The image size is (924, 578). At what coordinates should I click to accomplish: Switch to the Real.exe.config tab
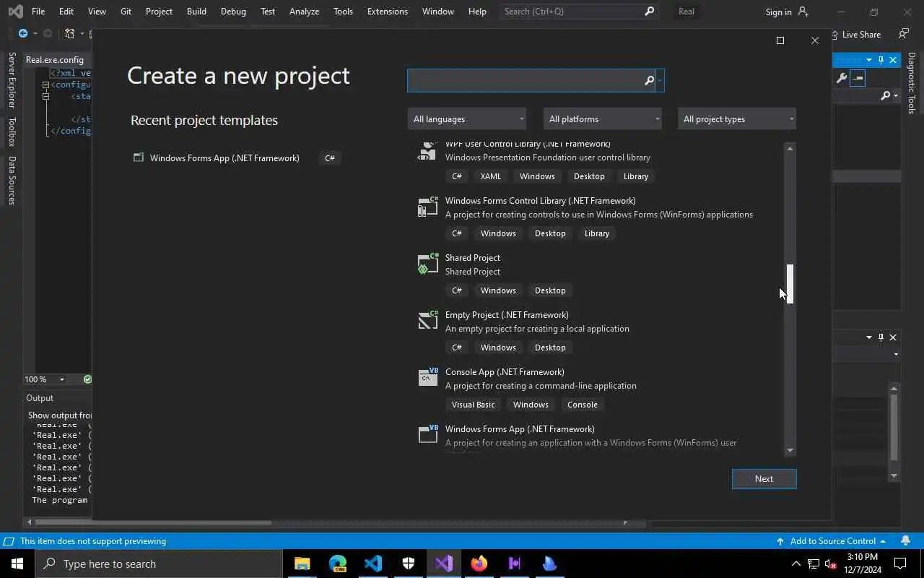55,60
